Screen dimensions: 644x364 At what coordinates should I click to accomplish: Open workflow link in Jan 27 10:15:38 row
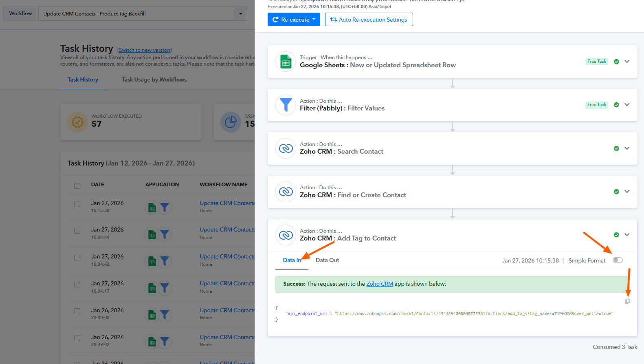tap(227, 203)
